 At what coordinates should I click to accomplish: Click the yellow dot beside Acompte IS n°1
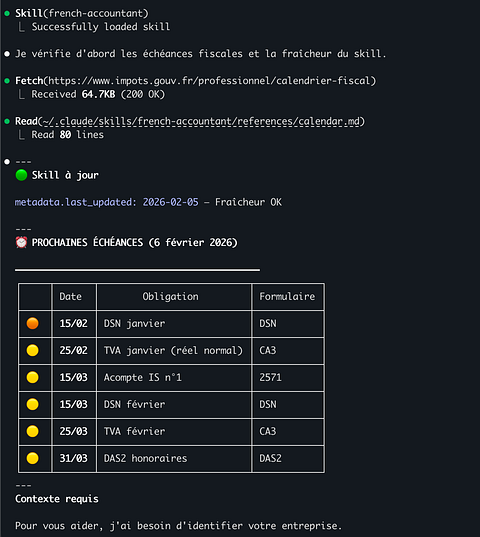coord(33,377)
